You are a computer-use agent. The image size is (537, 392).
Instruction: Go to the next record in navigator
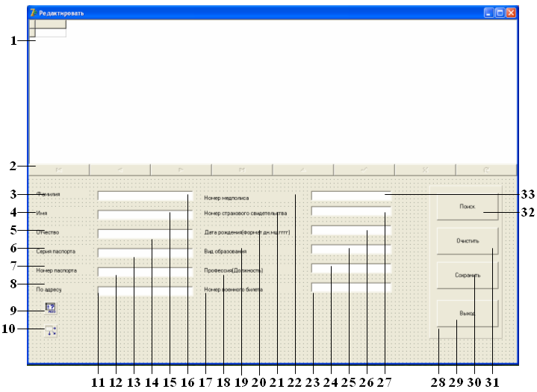pos(181,169)
